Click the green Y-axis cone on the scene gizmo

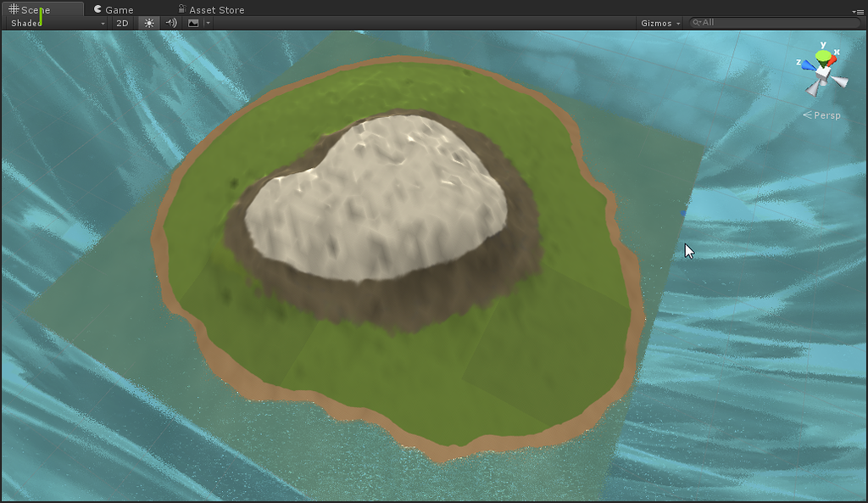823,54
